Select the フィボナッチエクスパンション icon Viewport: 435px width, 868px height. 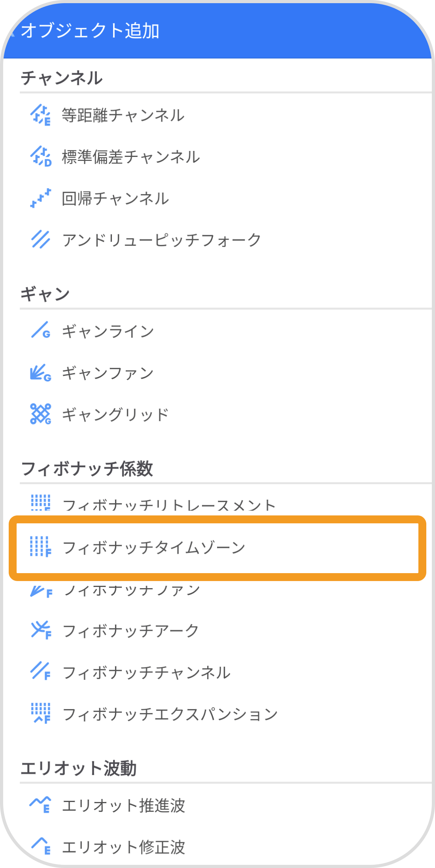point(41,711)
